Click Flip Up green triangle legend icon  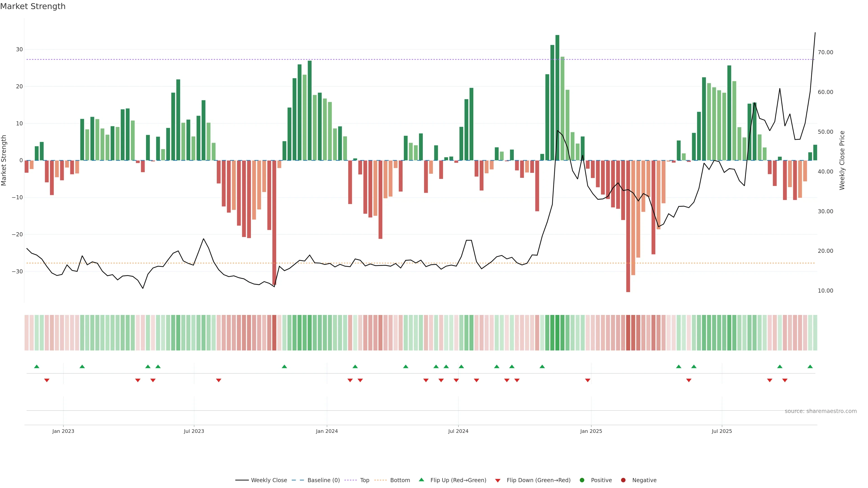(421, 480)
